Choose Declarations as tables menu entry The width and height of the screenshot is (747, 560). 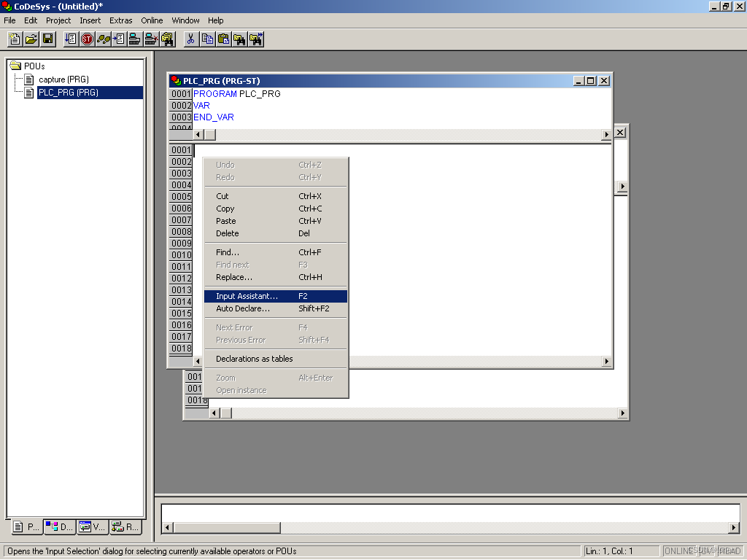coord(275,359)
